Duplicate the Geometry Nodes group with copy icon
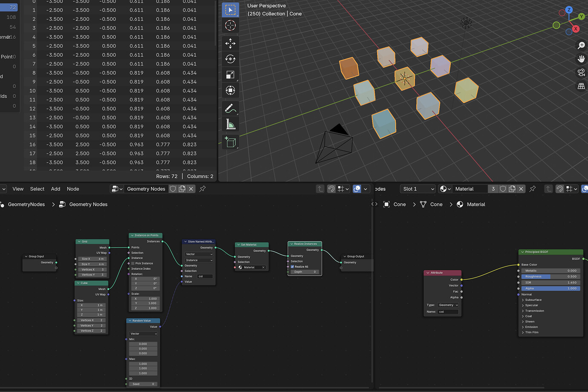This screenshot has width=588, height=392. 182,189
